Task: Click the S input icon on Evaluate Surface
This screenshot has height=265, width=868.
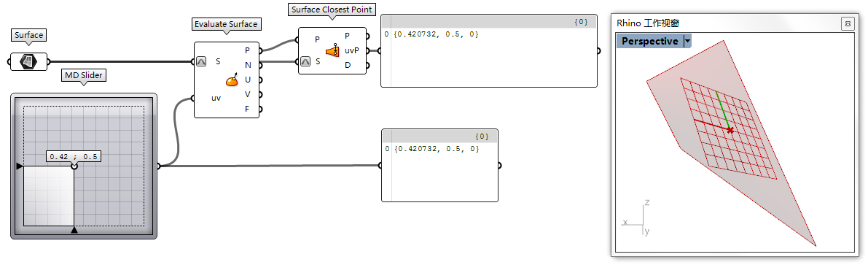Action: (201, 61)
